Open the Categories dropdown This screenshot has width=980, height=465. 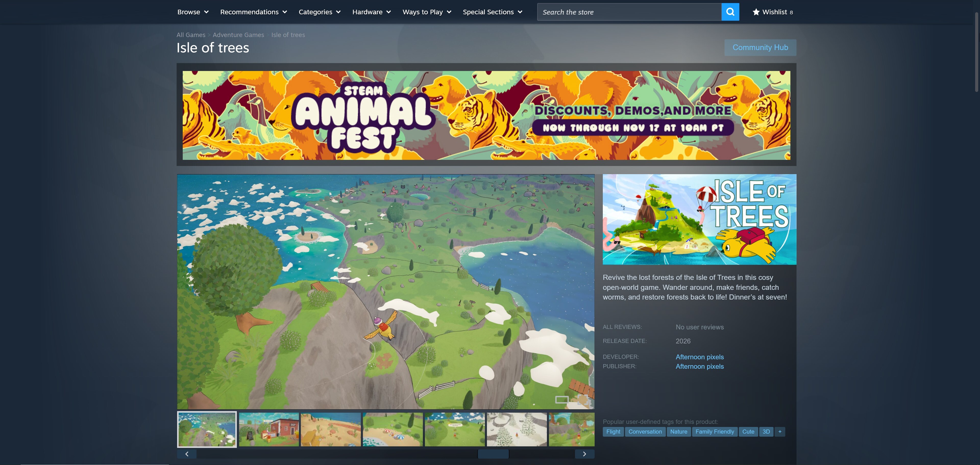click(x=320, y=12)
